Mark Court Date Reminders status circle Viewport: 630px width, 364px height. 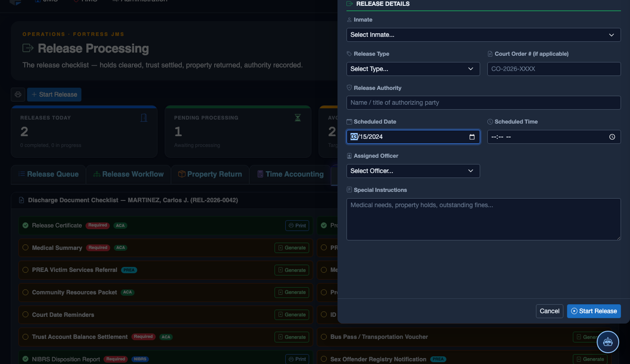[x=26, y=315]
